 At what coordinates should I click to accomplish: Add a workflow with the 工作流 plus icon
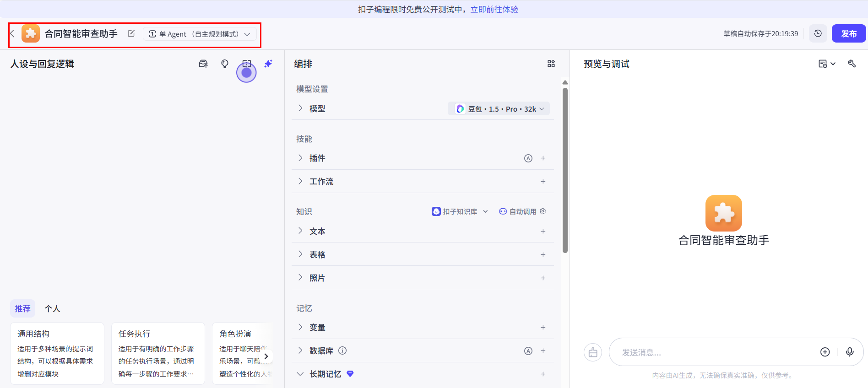click(543, 182)
